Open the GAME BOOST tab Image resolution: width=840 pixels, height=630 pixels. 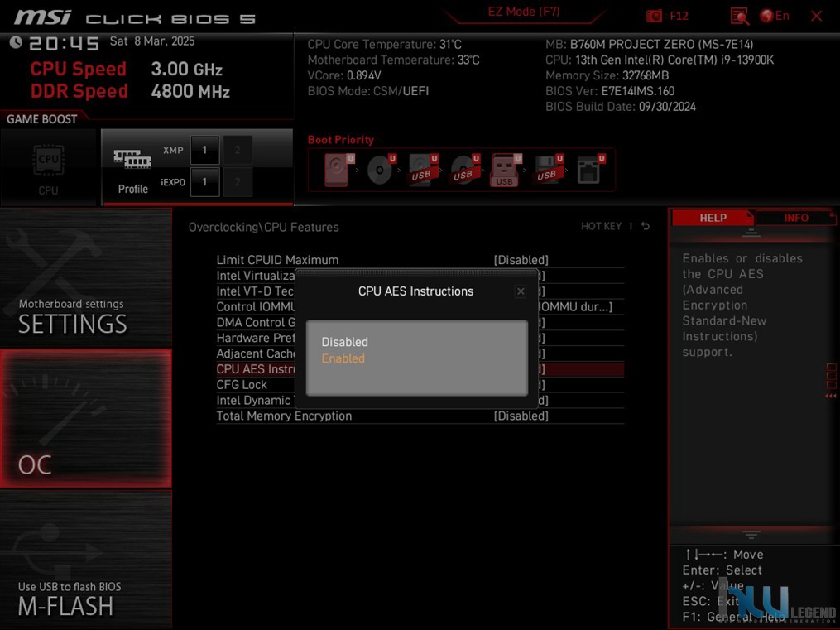41,119
